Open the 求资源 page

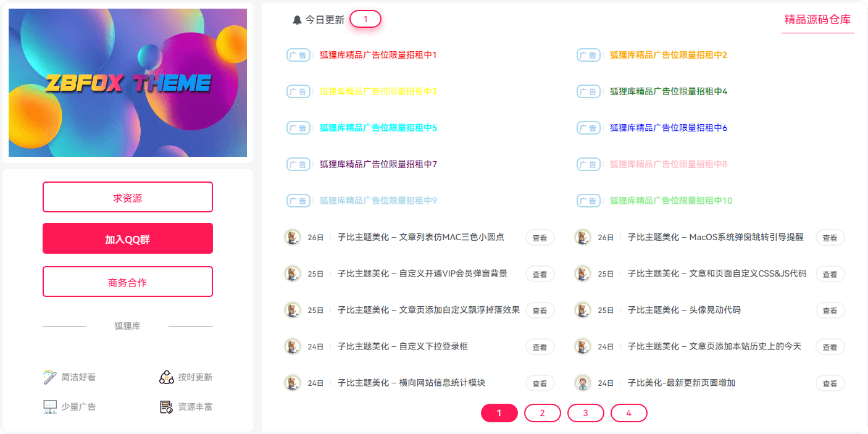pos(127,196)
